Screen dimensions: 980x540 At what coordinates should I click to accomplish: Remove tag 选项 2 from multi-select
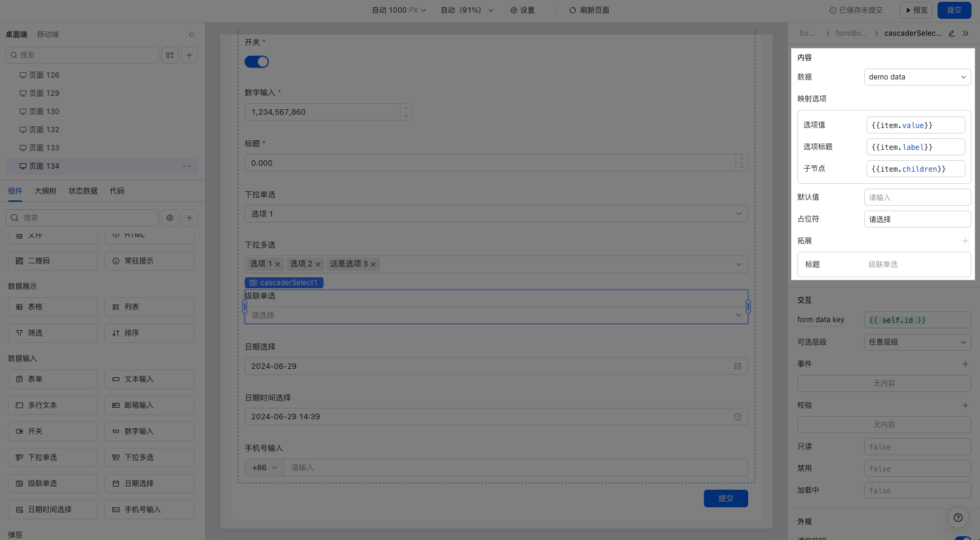pos(318,265)
